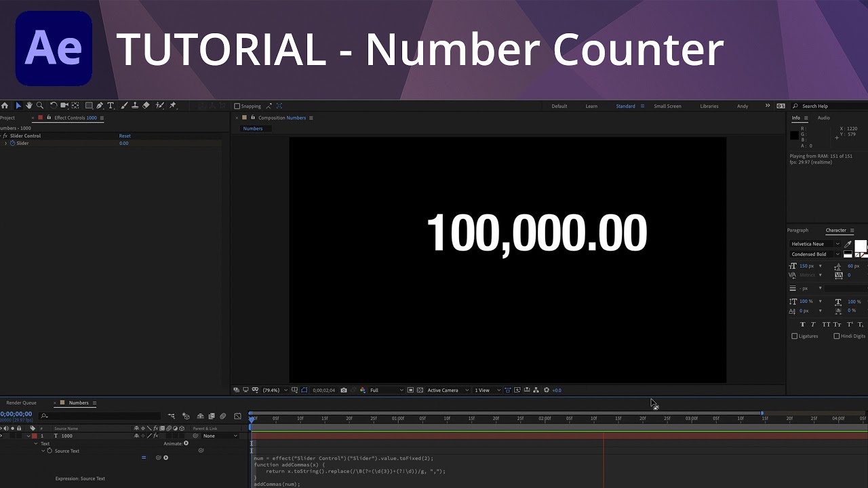Go to the Home screen icon
The width and height of the screenshot is (868, 488).
pos(5,106)
